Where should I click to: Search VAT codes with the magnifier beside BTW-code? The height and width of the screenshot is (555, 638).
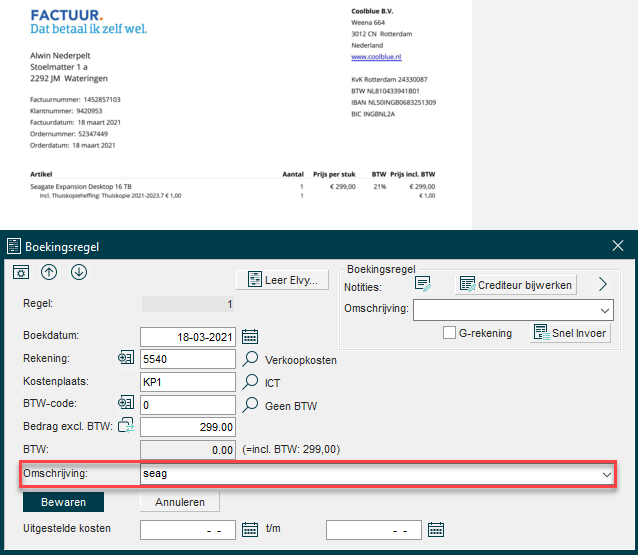point(250,405)
